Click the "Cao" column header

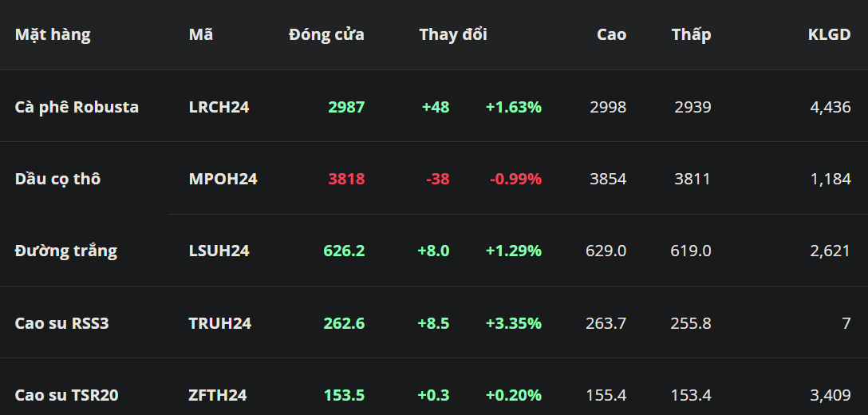(x=611, y=35)
